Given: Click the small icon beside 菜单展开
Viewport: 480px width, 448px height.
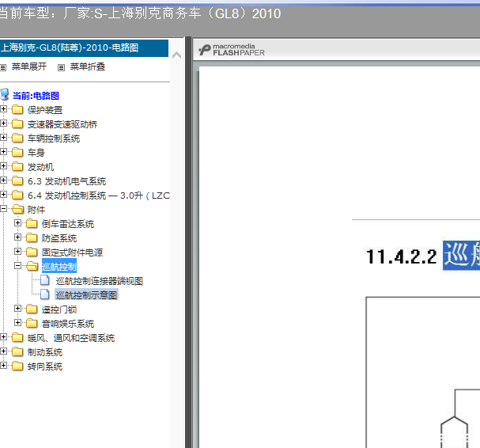Looking at the screenshot, I should point(3,68).
